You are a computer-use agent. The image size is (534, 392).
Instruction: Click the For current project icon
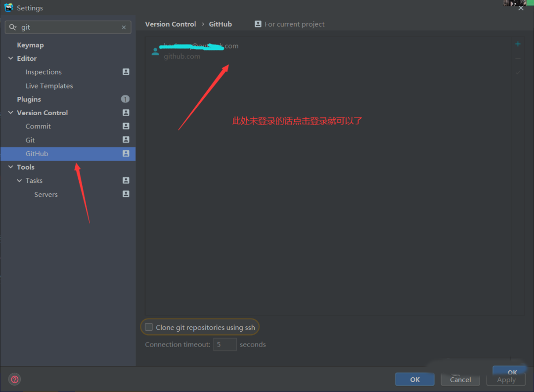tap(258, 24)
